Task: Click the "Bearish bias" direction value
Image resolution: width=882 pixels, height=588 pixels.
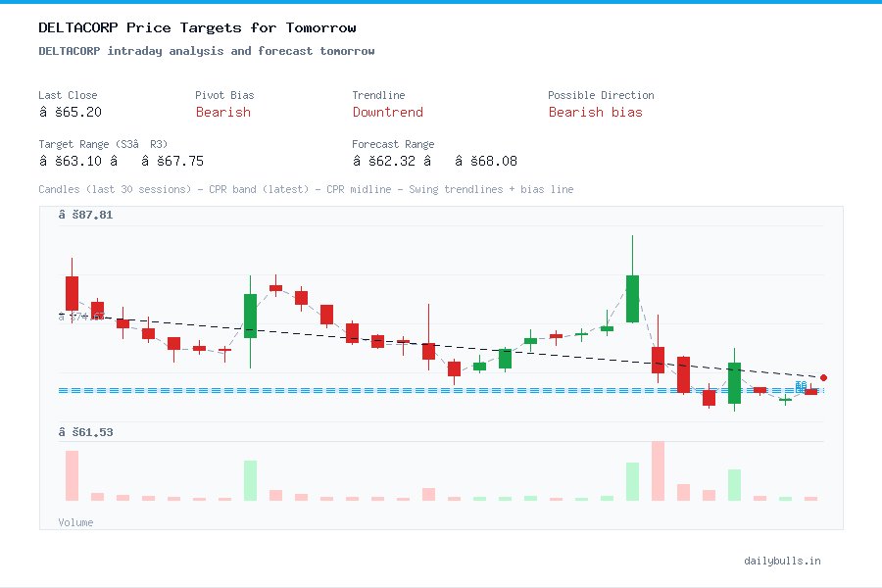Action: coord(595,112)
